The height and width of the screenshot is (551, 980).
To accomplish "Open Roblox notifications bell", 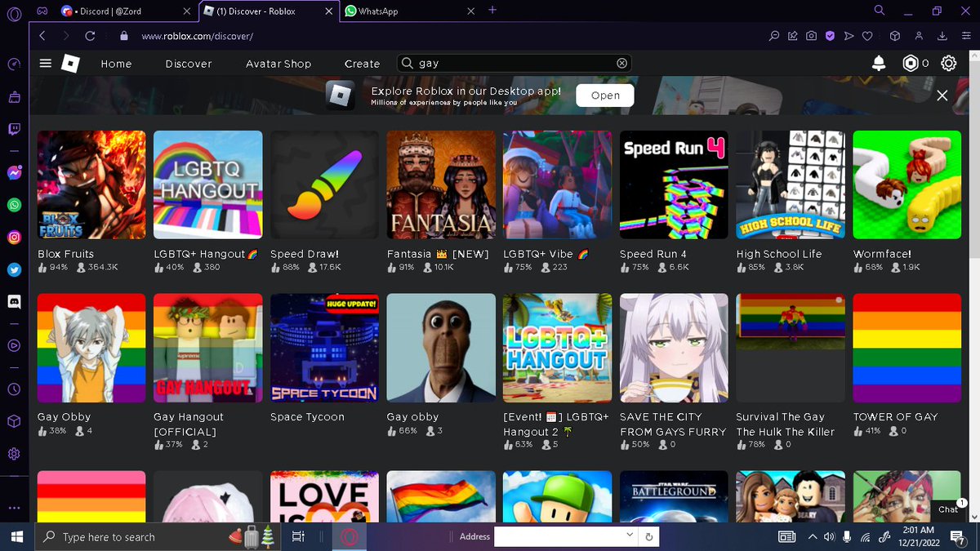I will [x=879, y=63].
